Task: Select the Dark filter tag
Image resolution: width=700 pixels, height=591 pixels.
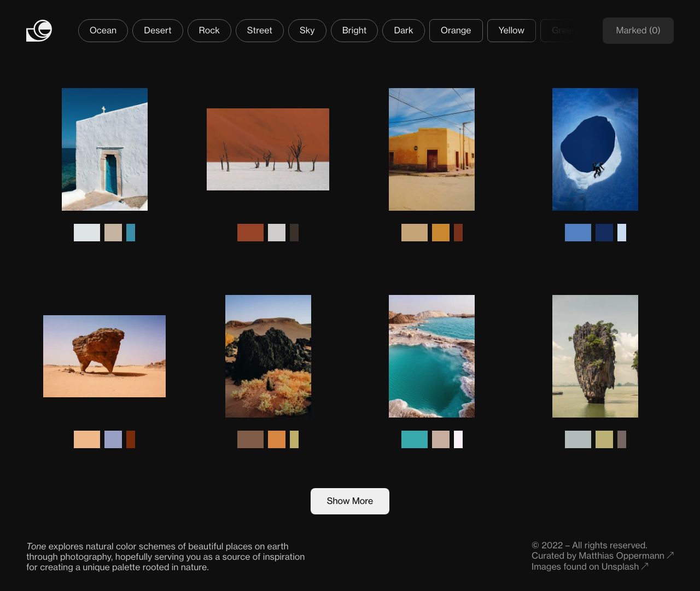Action: pos(403,31)
